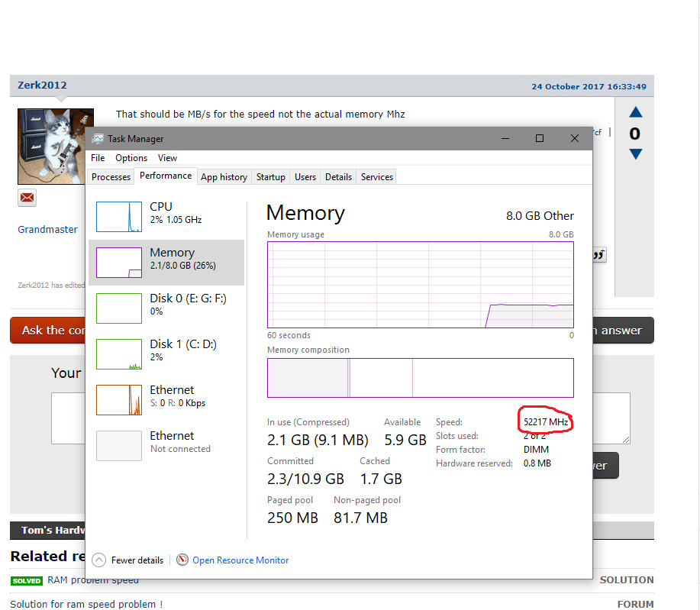Click the Fewer details chevron icon

[98, 560]
